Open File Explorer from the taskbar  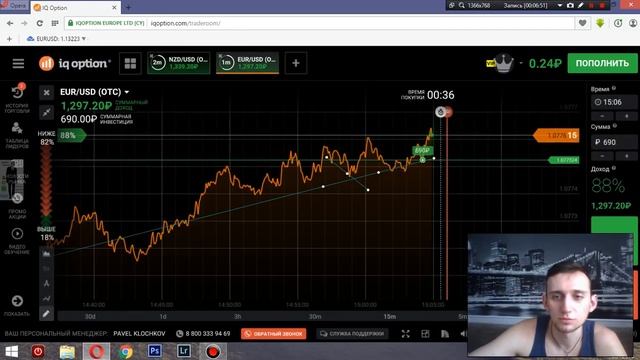pos(67,351)
